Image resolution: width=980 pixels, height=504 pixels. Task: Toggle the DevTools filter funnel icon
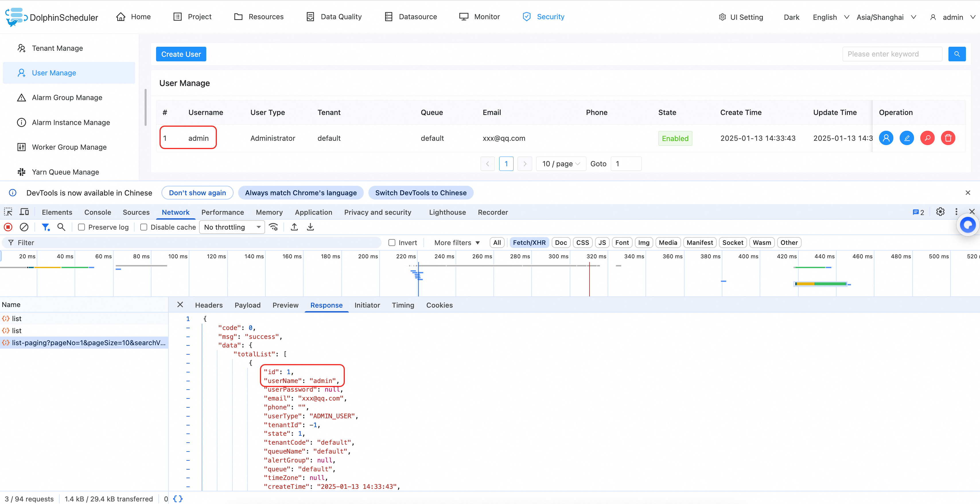(x=46, y=227)
